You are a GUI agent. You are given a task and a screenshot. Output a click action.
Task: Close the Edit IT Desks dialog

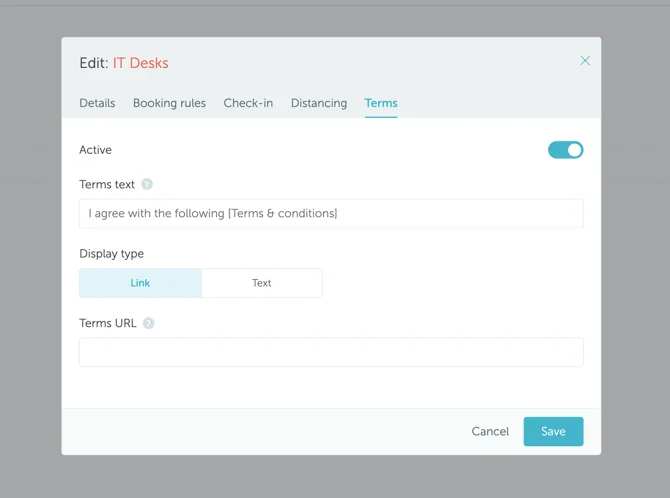tap(585, 61)
